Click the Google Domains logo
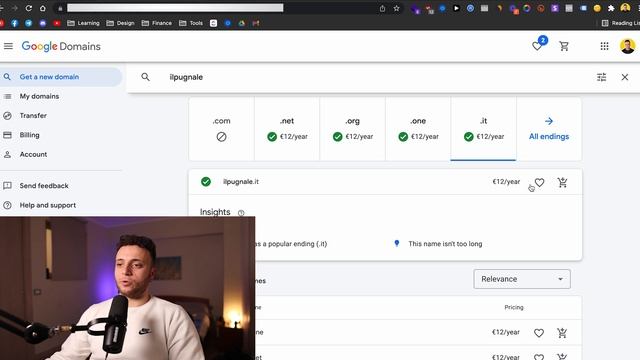This screenshot has width=640, height=360. point(61,46)
